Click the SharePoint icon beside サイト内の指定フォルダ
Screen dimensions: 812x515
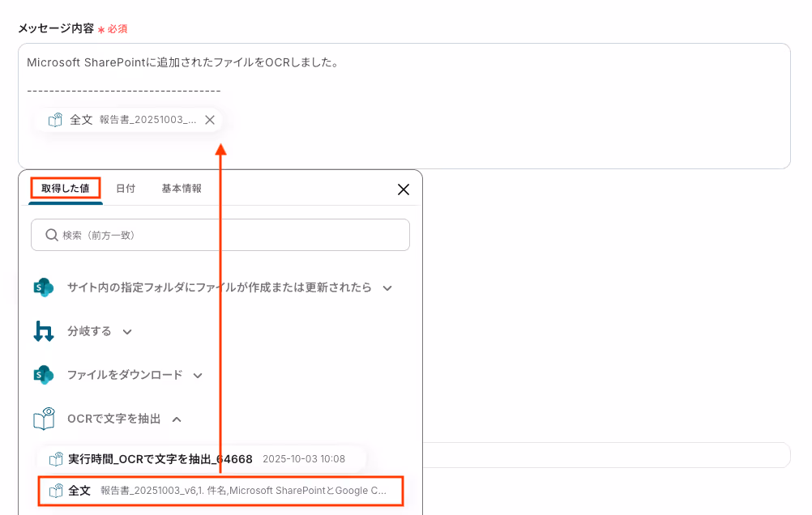click(x=44, y=287)
